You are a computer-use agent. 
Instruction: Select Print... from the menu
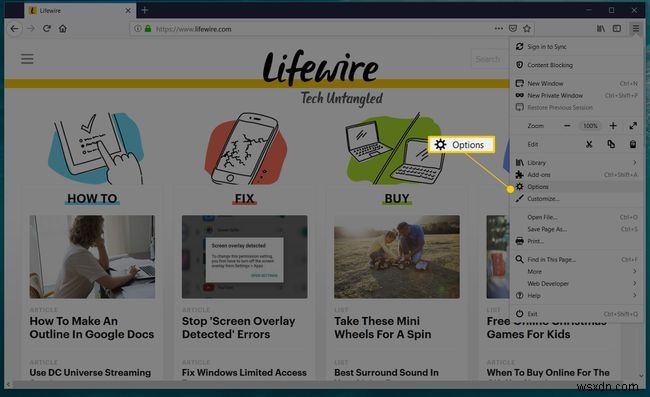(576, 241)
